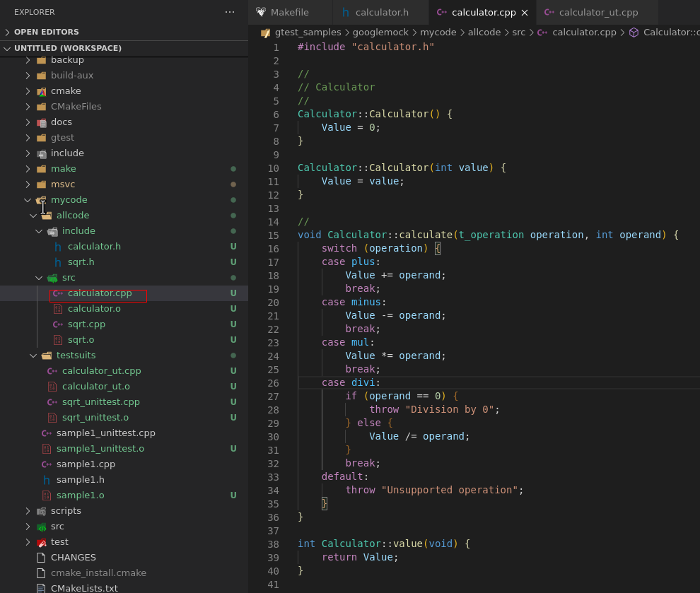Screen dimensions: 700x593
Task: Click the docs folder icon
Action: (42, 123)
